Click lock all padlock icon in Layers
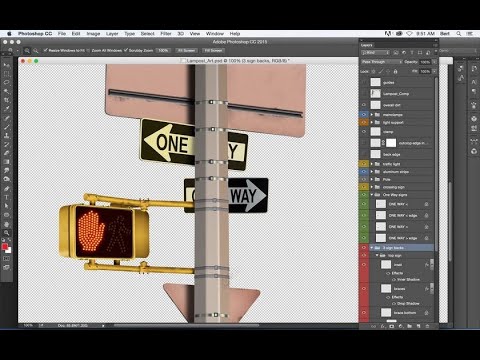The image size is (480, 360). point(395,71)
